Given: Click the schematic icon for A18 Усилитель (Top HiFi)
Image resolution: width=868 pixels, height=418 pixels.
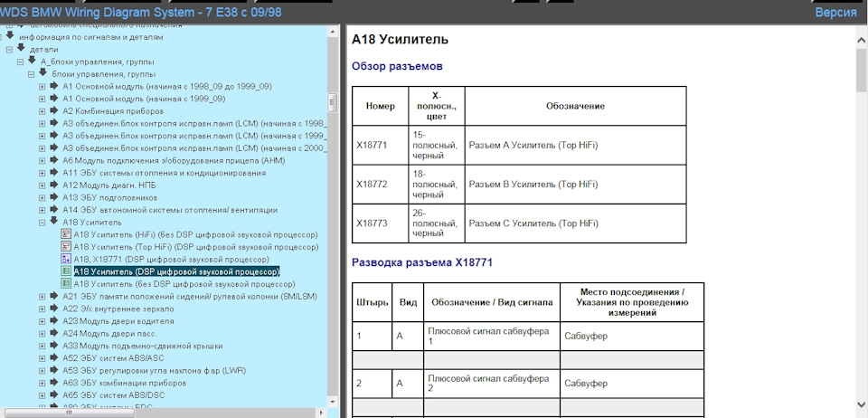Looking at the screenshot, I should tap(65, 247).
